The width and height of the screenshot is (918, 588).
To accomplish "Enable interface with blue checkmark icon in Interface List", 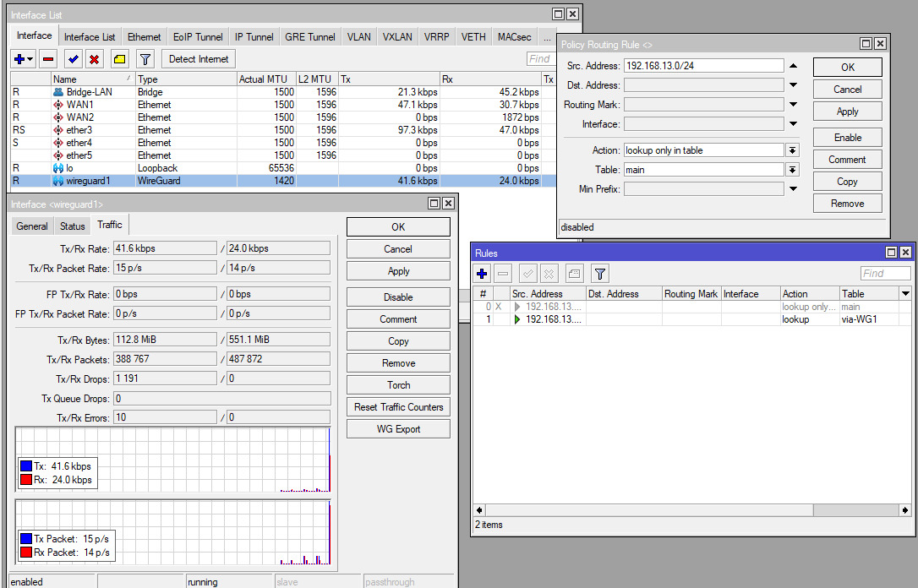I will coord(73,59).
